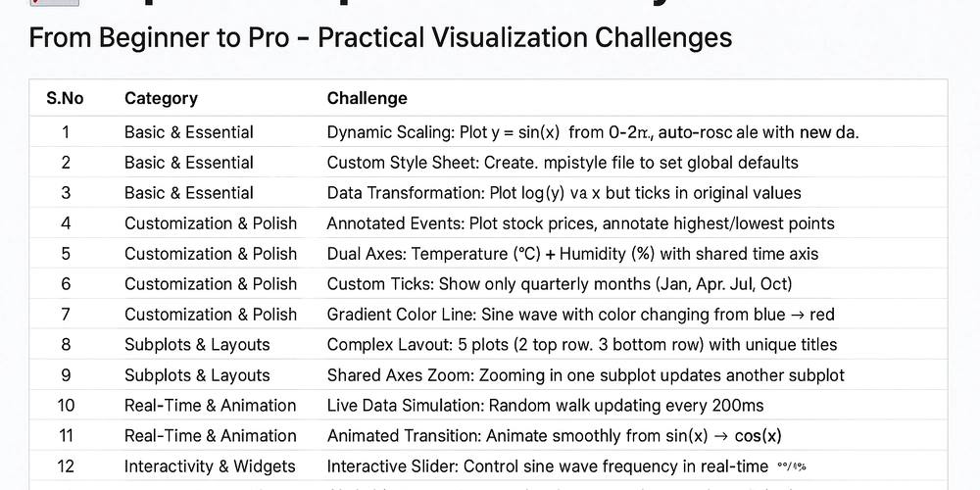Viewport: 980px width, 490px height.
Task: Click the Complex Layout challenge text
Action: tap(582, 344)
